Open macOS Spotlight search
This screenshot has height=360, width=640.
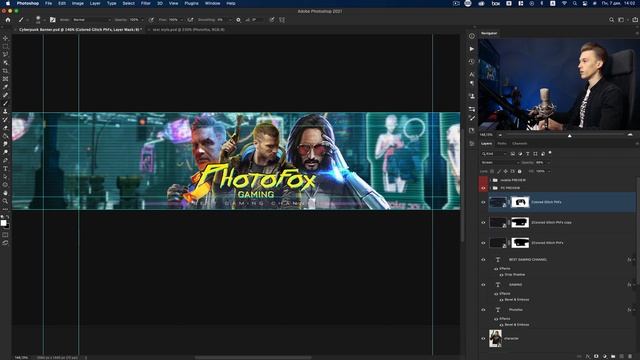pyautogui.click(x=574, y=3)
